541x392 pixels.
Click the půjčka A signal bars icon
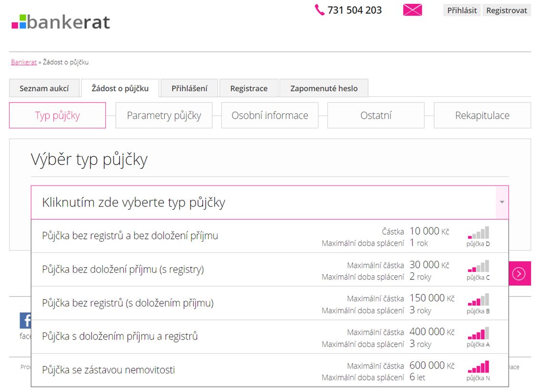pos(478,333)
